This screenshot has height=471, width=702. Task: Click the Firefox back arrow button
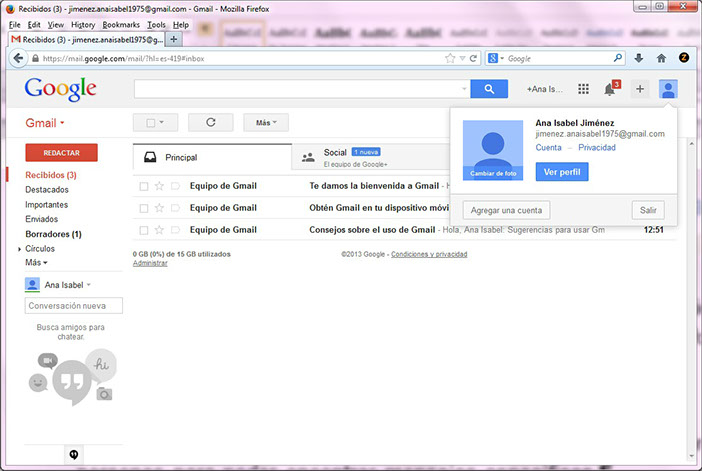click(18, 58)
